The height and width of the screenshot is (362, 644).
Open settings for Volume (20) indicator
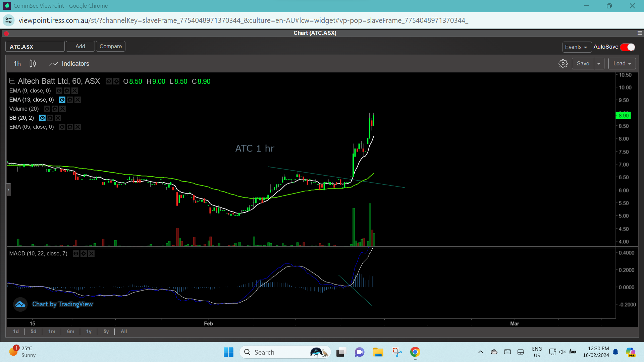point(55,109)
